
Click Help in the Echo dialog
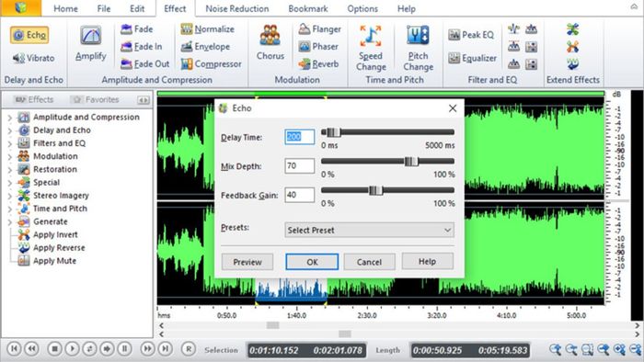coord(427,261)
